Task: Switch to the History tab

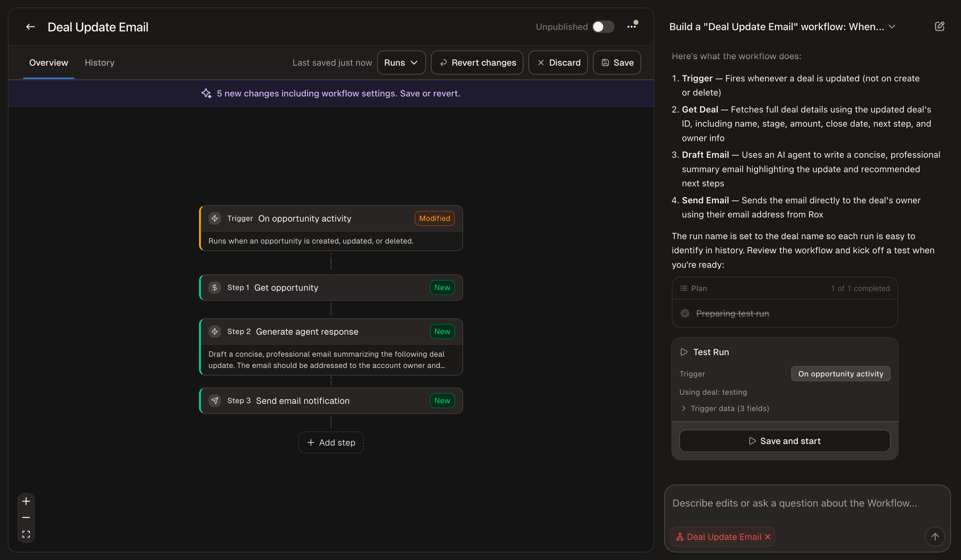Action: point(100,63)
